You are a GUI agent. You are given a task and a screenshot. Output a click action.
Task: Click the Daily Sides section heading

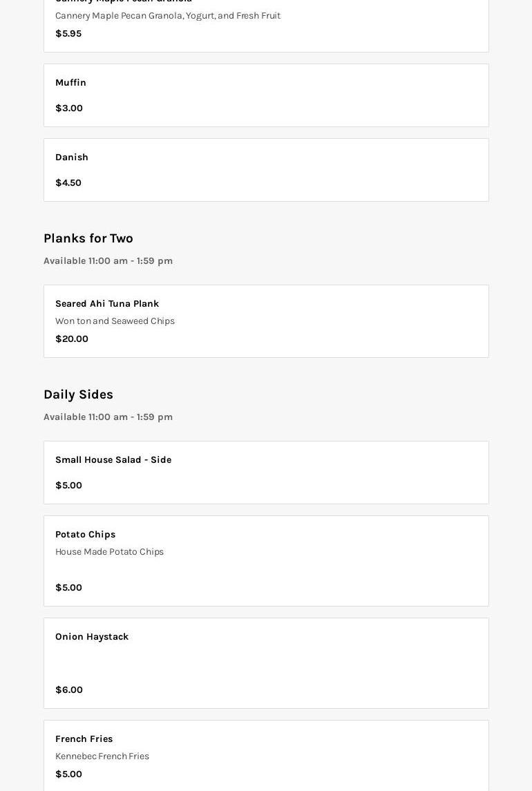[78, 394]
